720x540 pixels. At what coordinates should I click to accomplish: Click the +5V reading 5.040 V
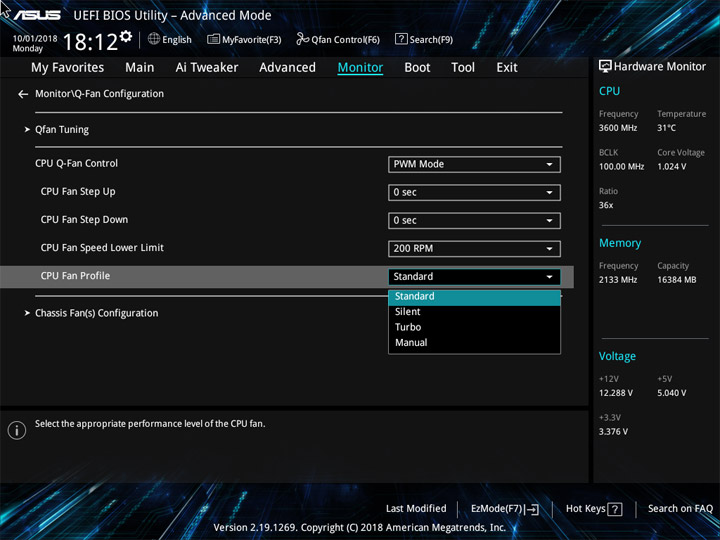[x=672, y=393]
